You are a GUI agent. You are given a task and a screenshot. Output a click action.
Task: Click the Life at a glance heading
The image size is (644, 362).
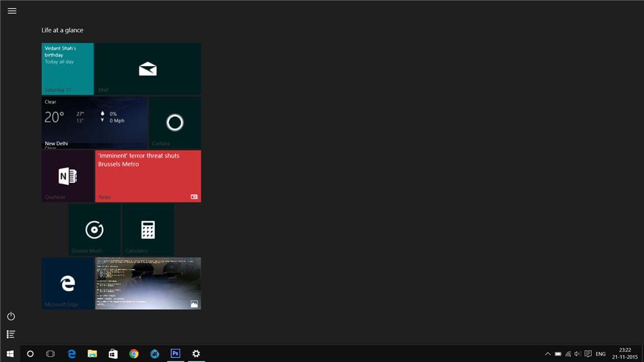(62, 30)
